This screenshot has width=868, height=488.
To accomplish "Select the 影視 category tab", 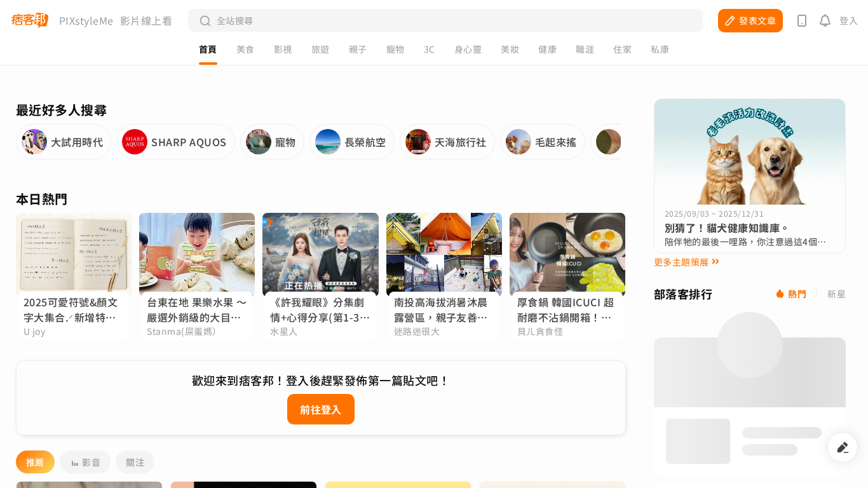I will coord(283,50).
